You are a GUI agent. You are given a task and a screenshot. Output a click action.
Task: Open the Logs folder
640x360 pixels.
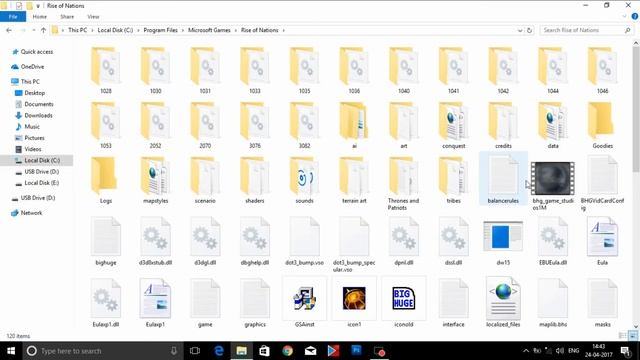[x=106, y=180]
